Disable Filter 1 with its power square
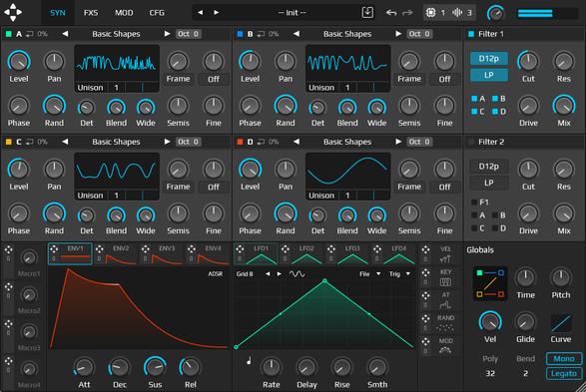 pos(471,34)
